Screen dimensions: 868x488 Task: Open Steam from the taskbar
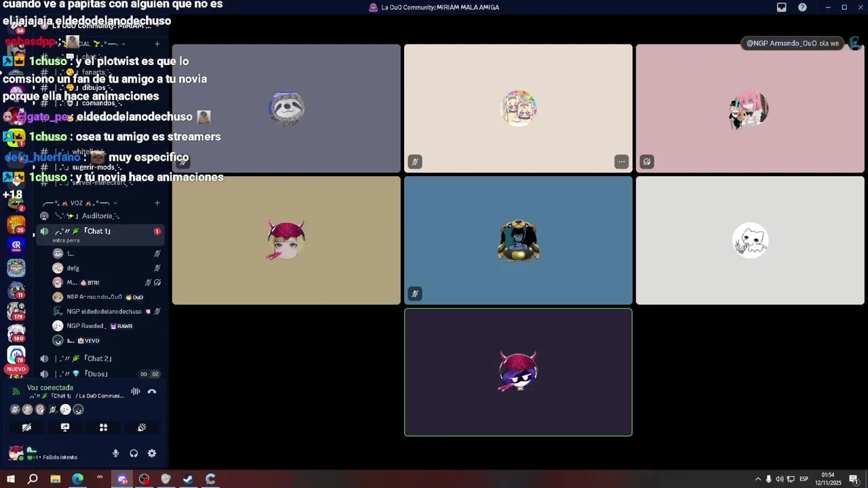coord(188,479)
